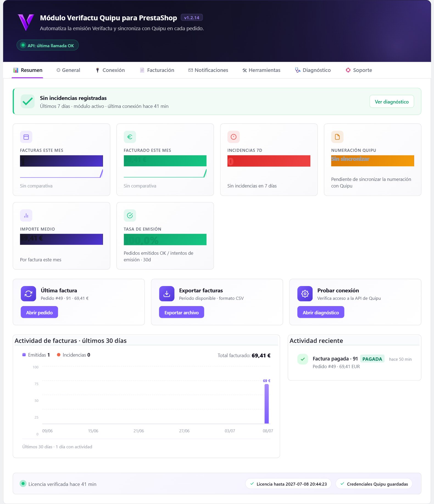Click the orange Numeración Quipu bar
The image size is (434, 504).
tap(372, 161)
